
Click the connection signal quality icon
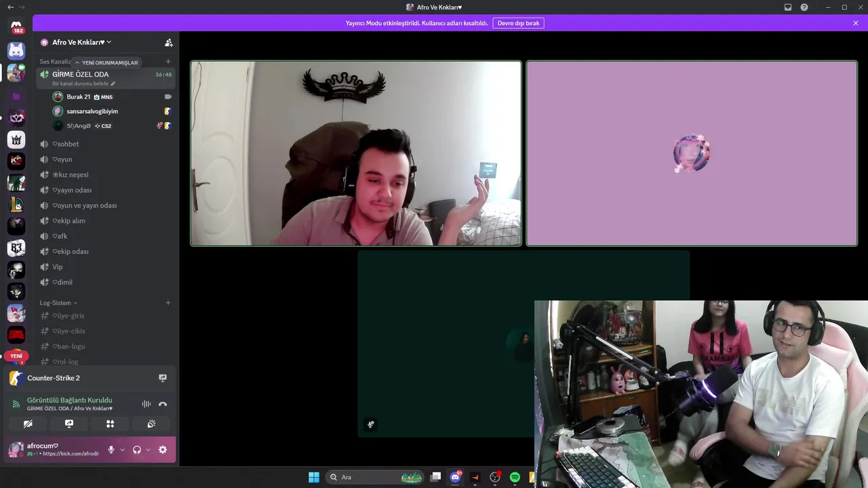point(16,404)
